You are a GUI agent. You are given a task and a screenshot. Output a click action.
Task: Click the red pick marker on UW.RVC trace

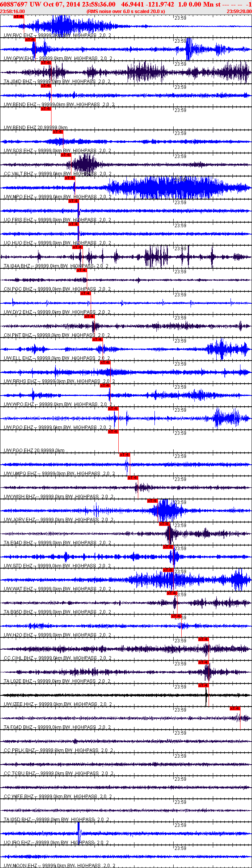pos(18,17)
